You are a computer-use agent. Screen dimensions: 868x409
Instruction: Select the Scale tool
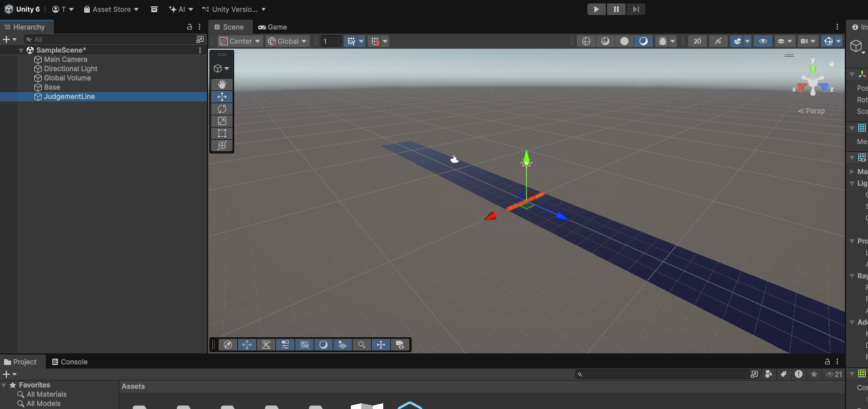[221, 121]
